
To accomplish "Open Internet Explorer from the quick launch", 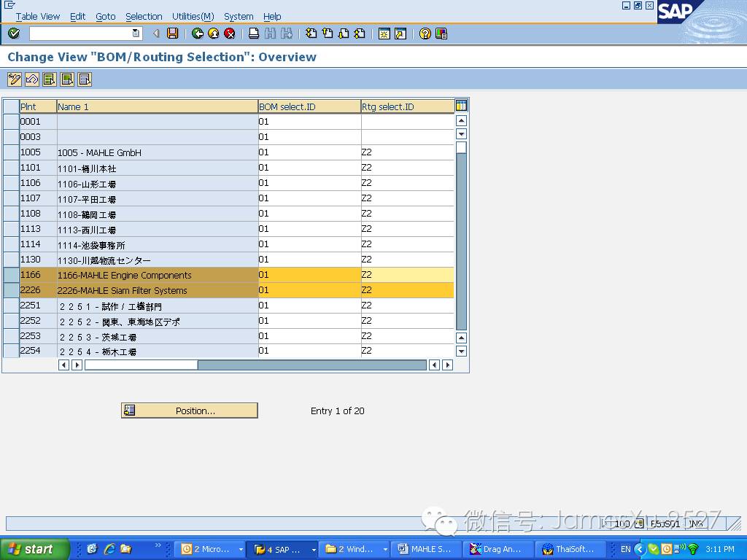I will click(109, 548).
